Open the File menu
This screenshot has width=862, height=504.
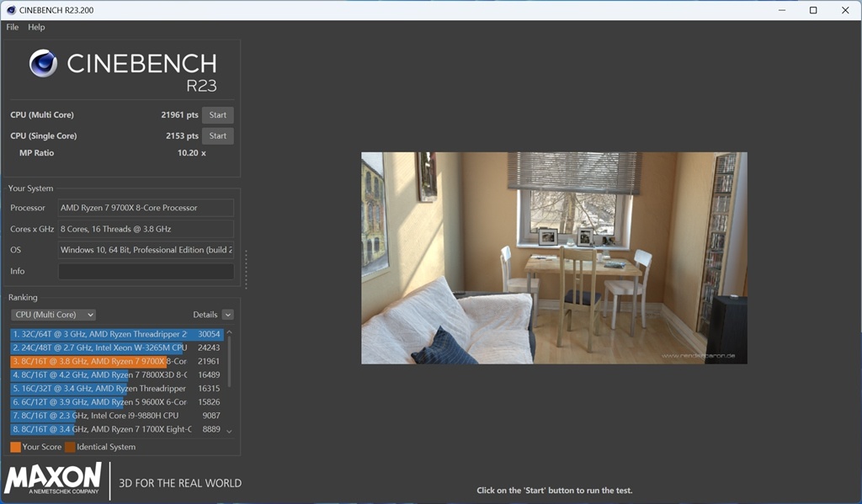(12, 27)
